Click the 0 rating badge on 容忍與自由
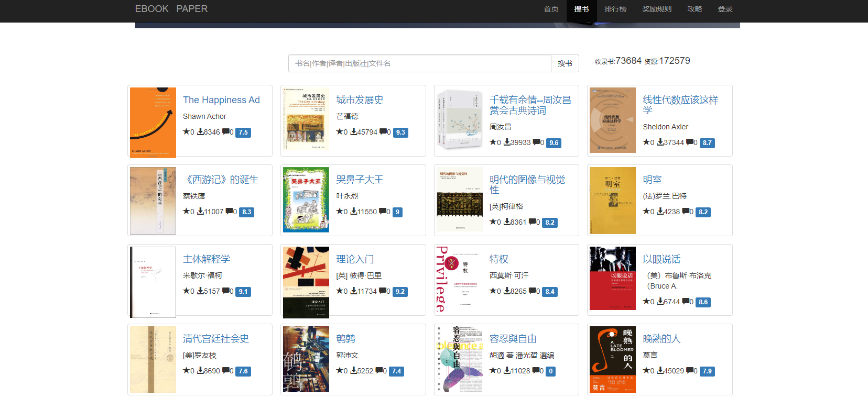 [550, 371]
